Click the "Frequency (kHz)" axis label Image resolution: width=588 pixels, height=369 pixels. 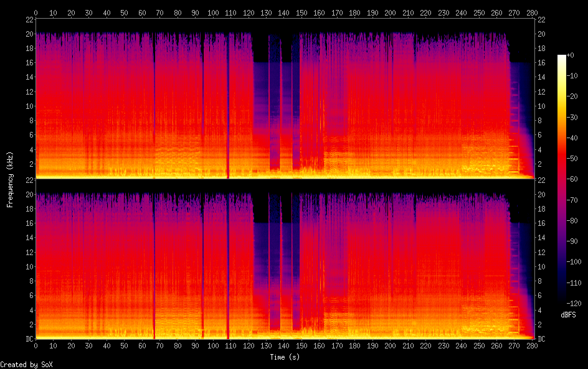tap(10, 179)
